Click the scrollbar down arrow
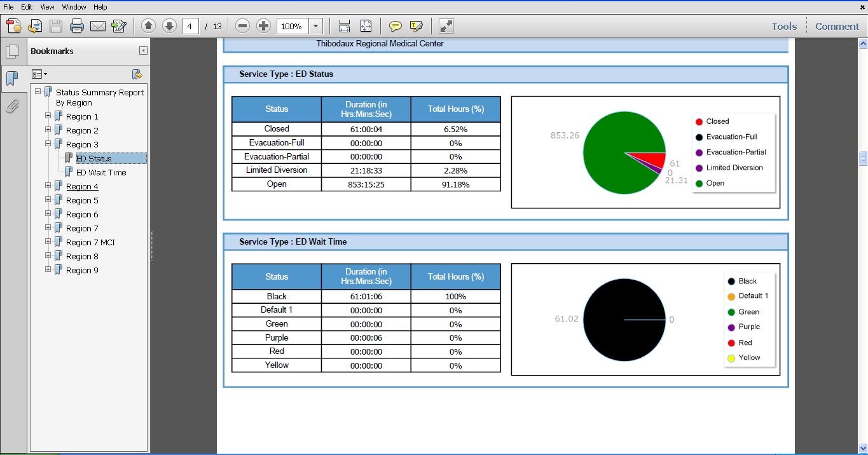Image resolution: width=868 pixels, height=455 pixels. [863, 449]
